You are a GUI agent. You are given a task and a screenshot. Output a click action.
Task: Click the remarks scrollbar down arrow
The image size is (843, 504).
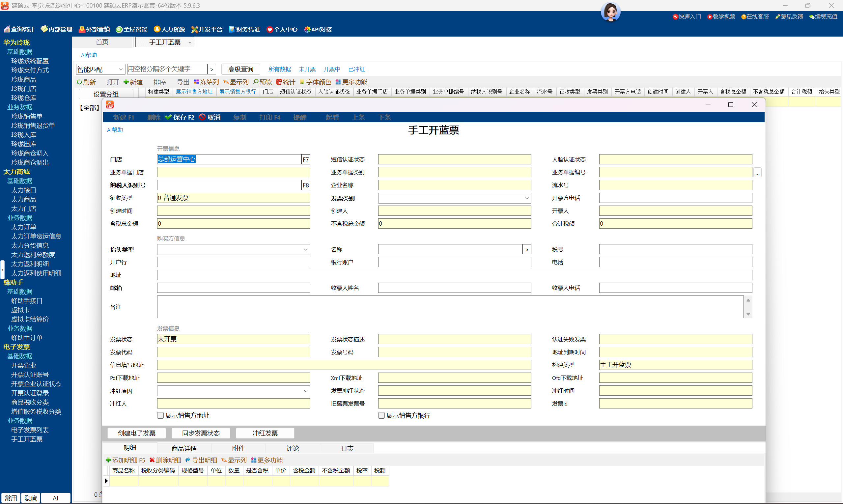click(x=748, y=314)
